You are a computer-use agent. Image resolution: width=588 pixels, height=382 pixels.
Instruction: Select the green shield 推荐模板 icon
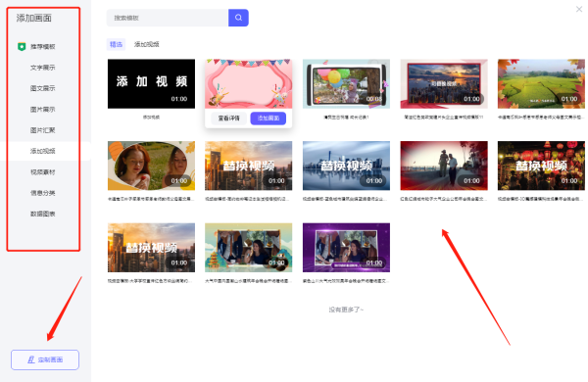pyautogui.click(x=22, y=46)
